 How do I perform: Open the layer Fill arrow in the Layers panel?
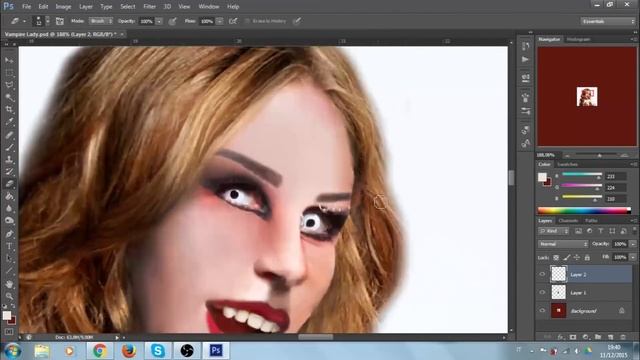click(633, 258)
